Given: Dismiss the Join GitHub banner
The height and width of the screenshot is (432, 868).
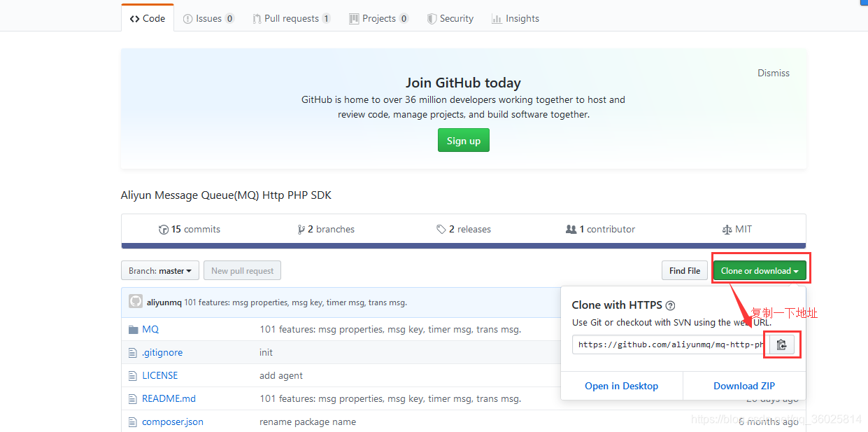Looking at the screenshot, I should [x=774, y=73].
